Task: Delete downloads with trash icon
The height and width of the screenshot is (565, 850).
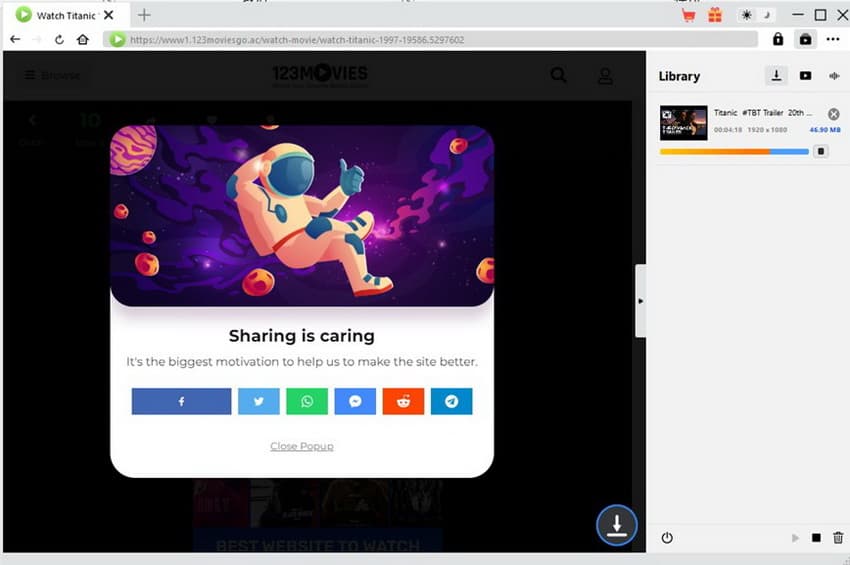Action: 838,537
